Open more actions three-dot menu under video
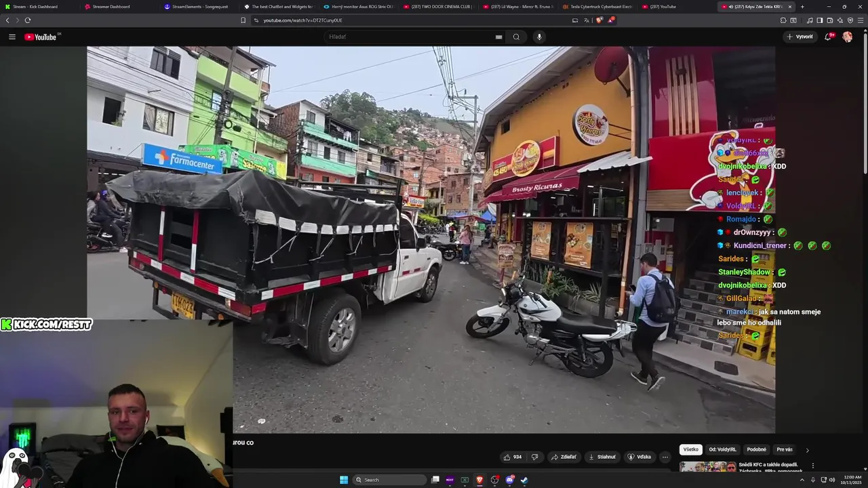Screen dimensions: 868x488 [x=665, y=457]
